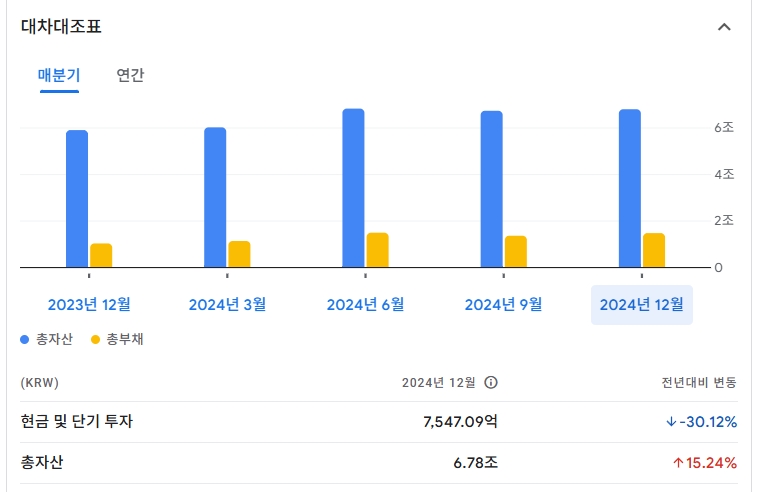Click the 2023년 12월 yellow liabilities bar

(x=101, y=255)
